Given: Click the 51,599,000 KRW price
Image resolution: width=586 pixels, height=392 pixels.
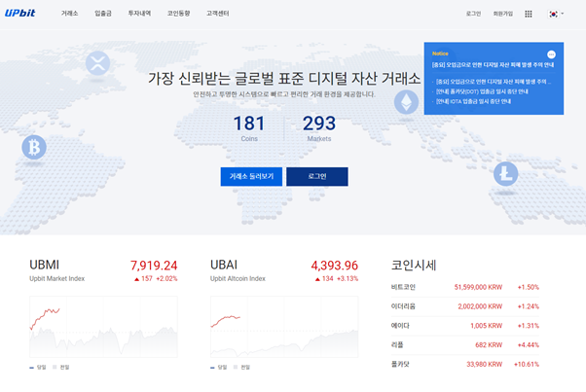Looking at the screenshot, I should (478, 287).
